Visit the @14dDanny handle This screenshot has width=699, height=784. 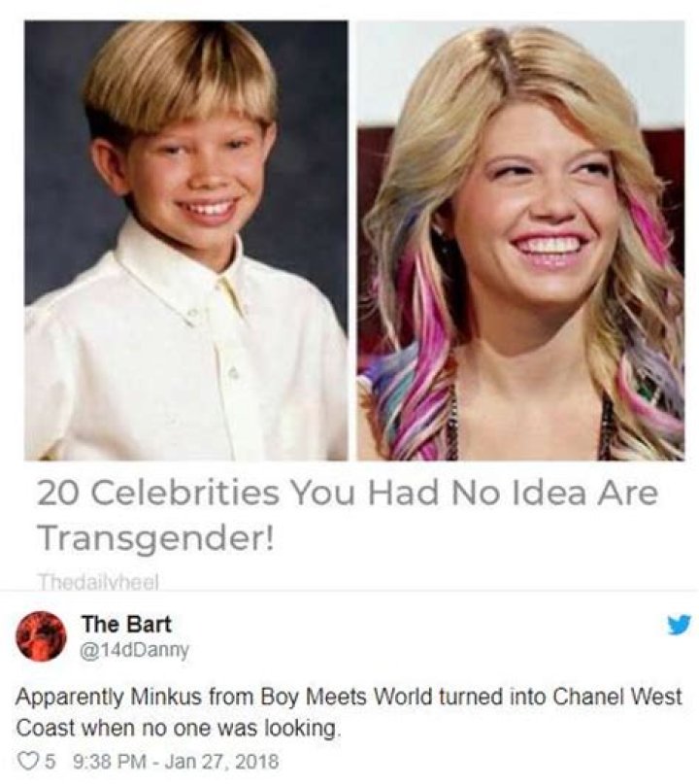[x=135, y=650]
